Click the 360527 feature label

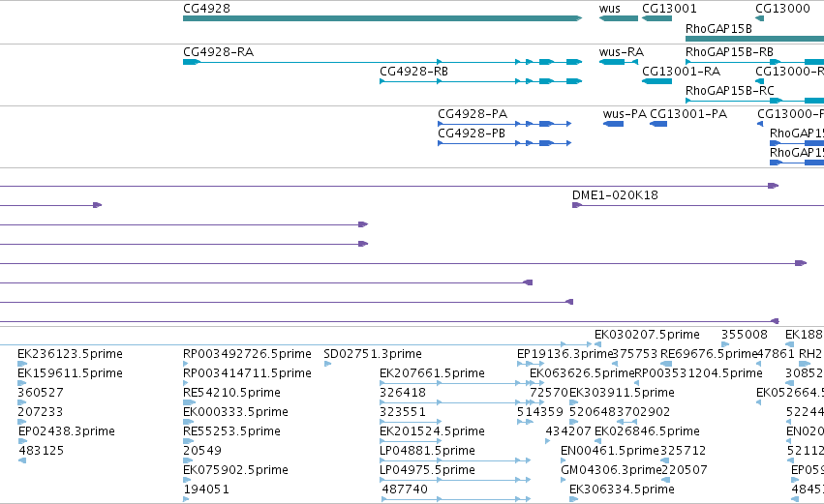tap(40, 393)
